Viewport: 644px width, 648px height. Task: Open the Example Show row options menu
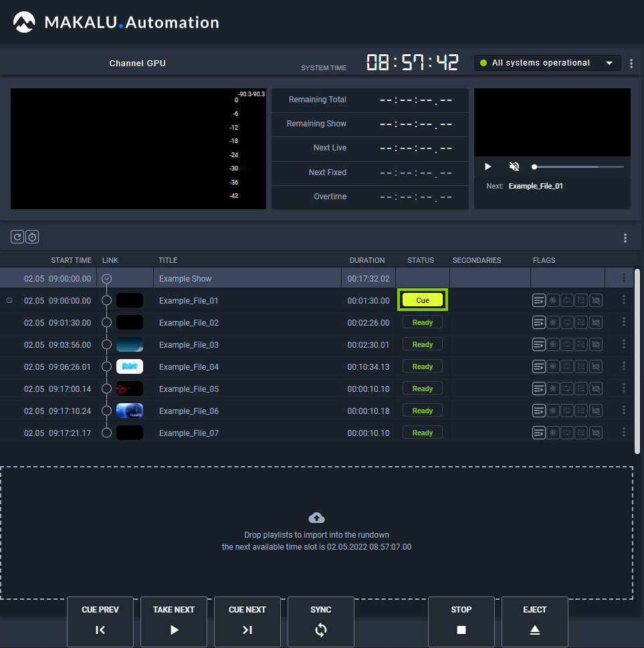pos(624,278)
